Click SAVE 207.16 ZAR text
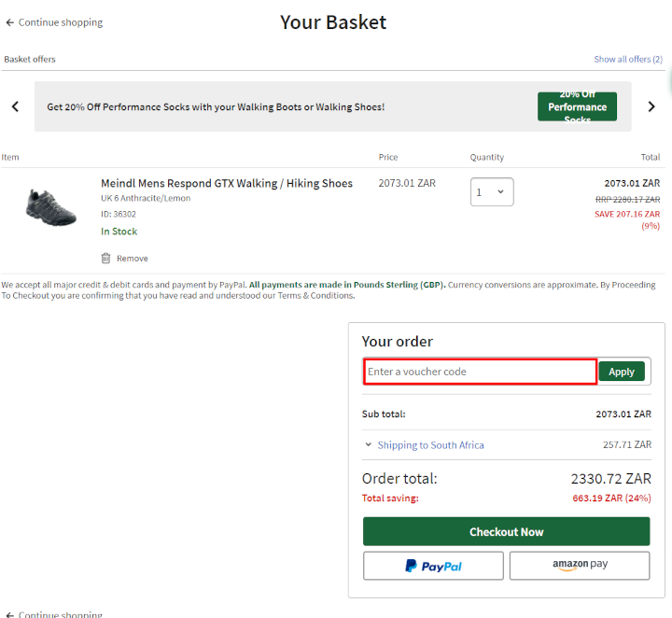 [x=627, y=214]
